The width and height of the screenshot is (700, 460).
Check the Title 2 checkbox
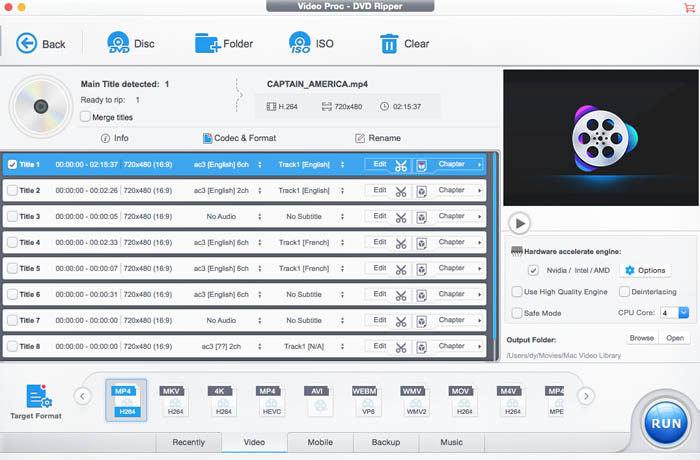pos(12,190)
